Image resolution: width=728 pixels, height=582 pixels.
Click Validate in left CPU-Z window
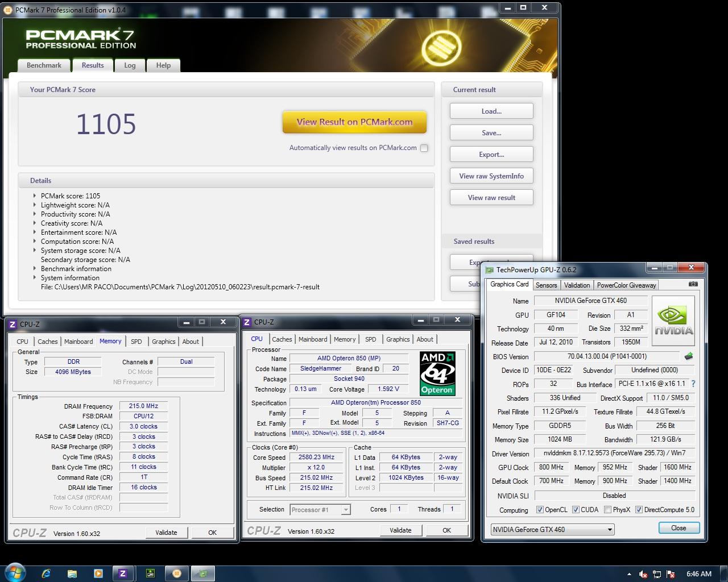pos(166,533)
